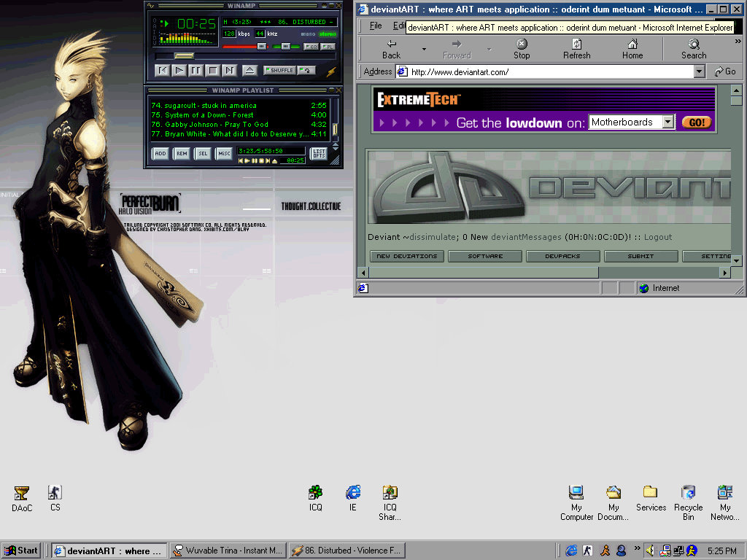The width and height of the screenshot is (747, 560).
Task: Open Back history dropdown arrow
Action: point(424,49)
